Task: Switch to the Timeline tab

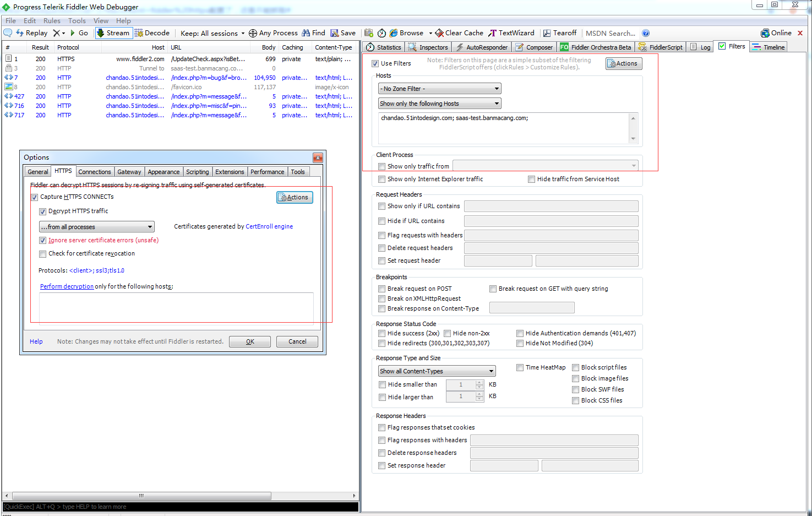Action: click(x=768, y=47)
